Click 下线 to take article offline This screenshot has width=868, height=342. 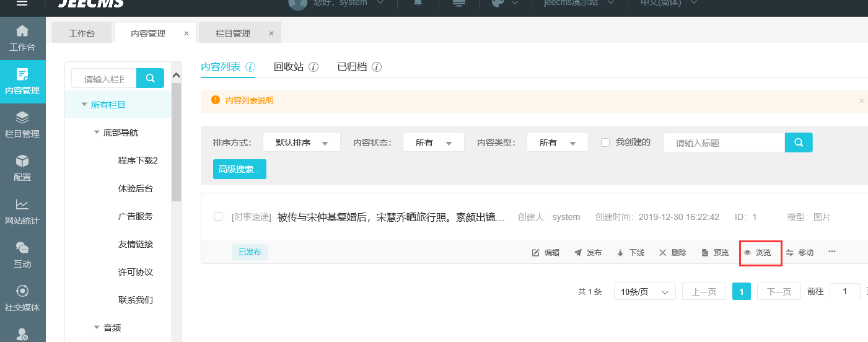click(631, 253)
